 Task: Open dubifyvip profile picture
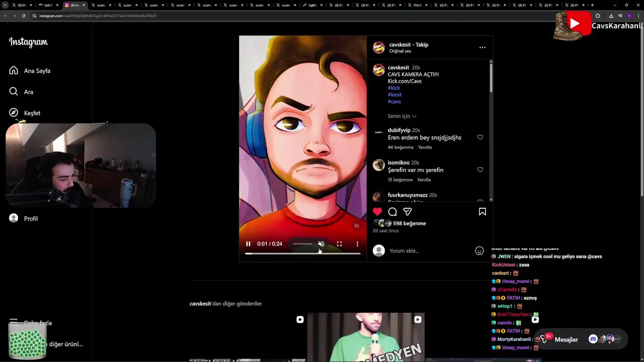(379, 132)
